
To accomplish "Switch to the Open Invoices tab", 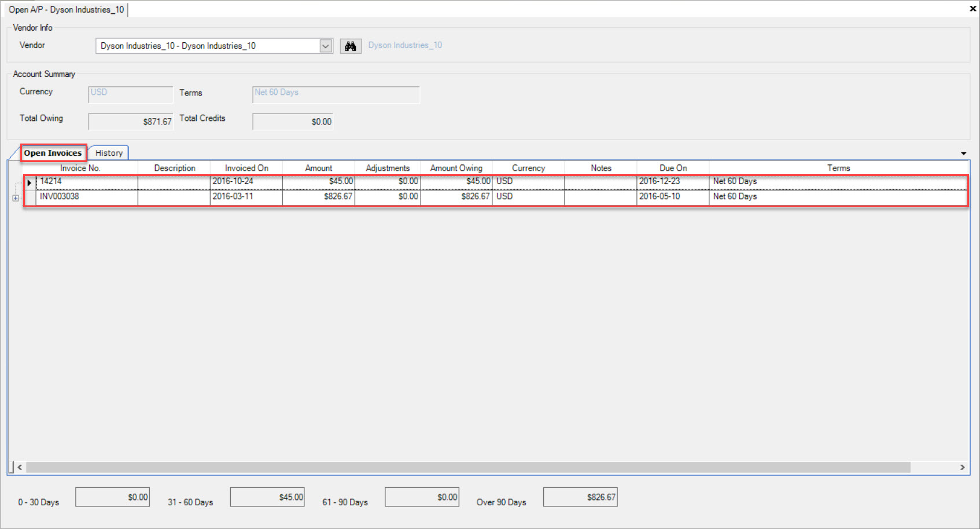I will coord(53,153).
